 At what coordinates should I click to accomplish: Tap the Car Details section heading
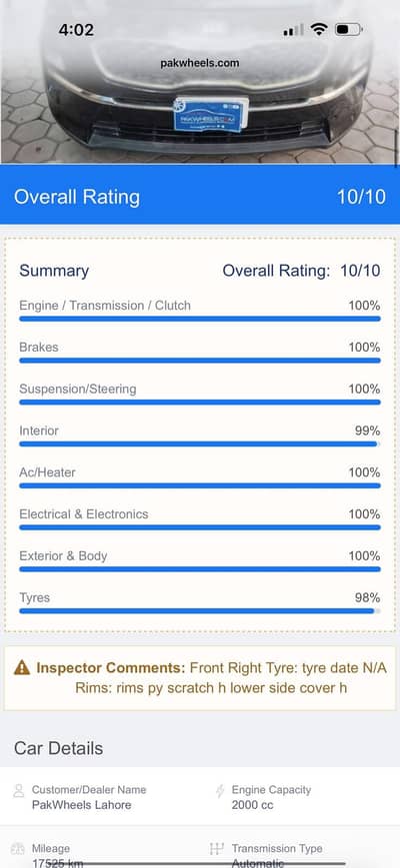(59, 748)
